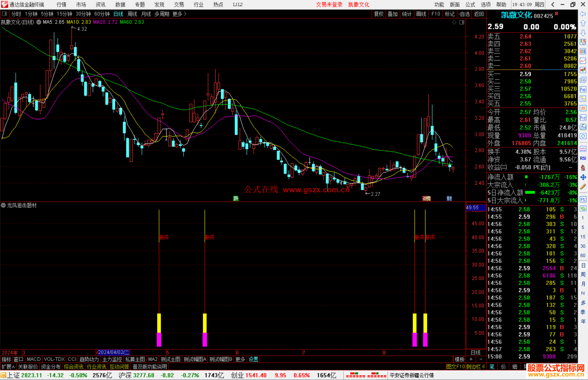Open the F10 info sidebar icon
This screenshot has height=380, width=588.
tap(583, 89)
